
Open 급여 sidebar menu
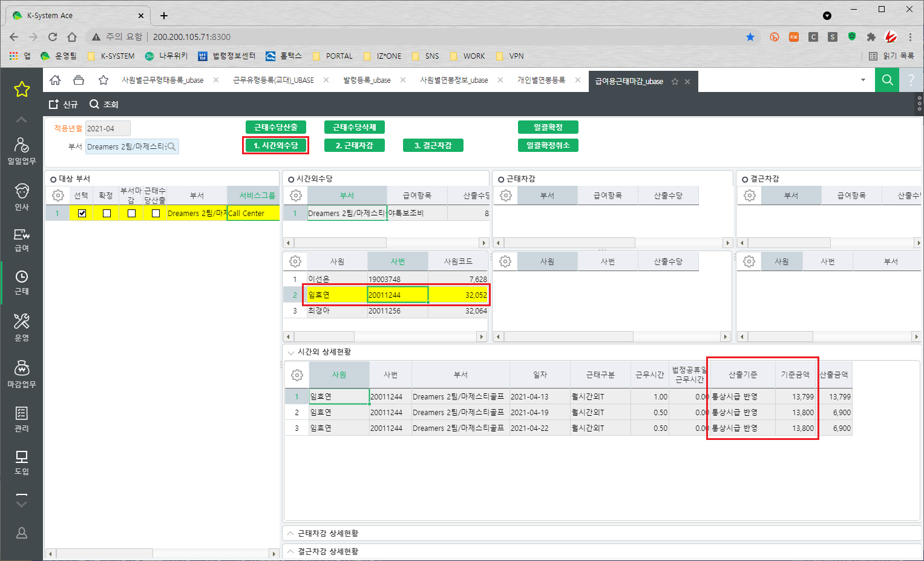pyautogui.click(x=22, y=240)
